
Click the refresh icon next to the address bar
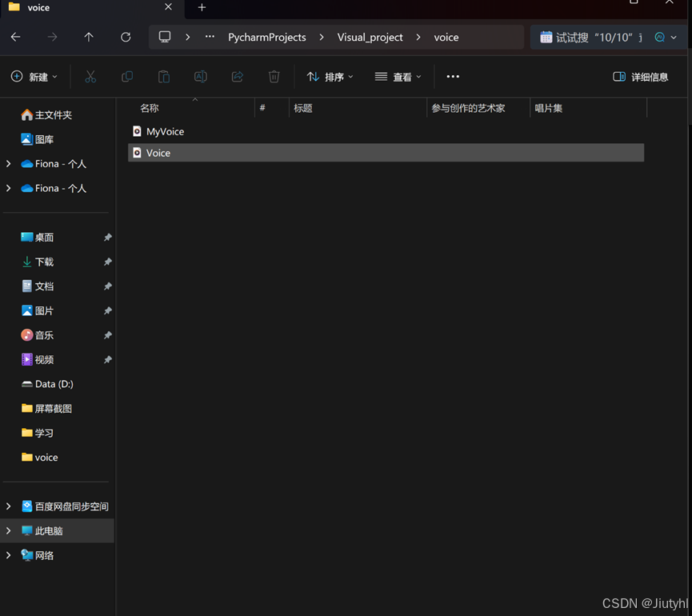point(126,37)
